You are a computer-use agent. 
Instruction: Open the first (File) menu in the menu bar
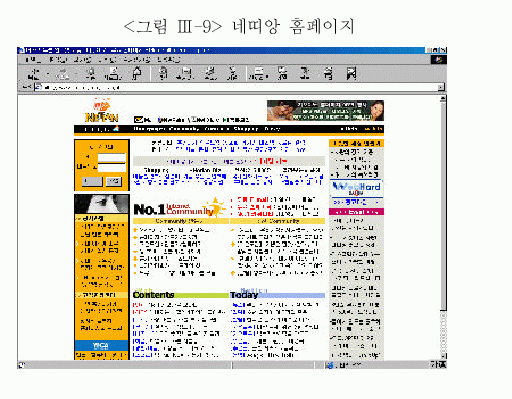[33, 60]
